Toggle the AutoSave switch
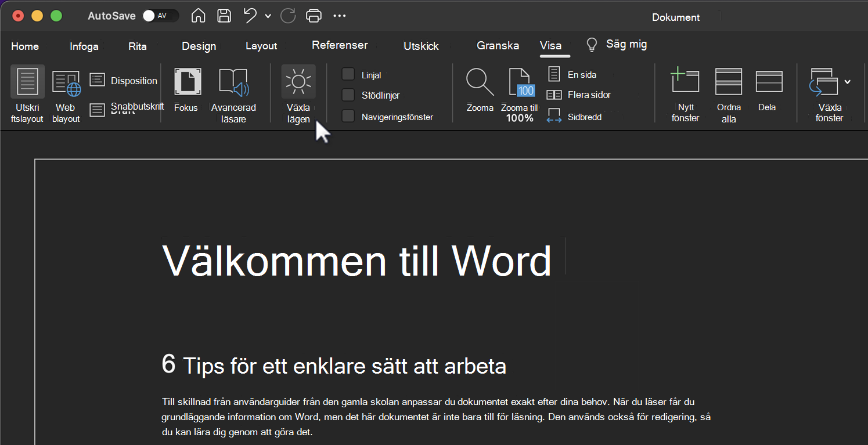 click(161, 16)
